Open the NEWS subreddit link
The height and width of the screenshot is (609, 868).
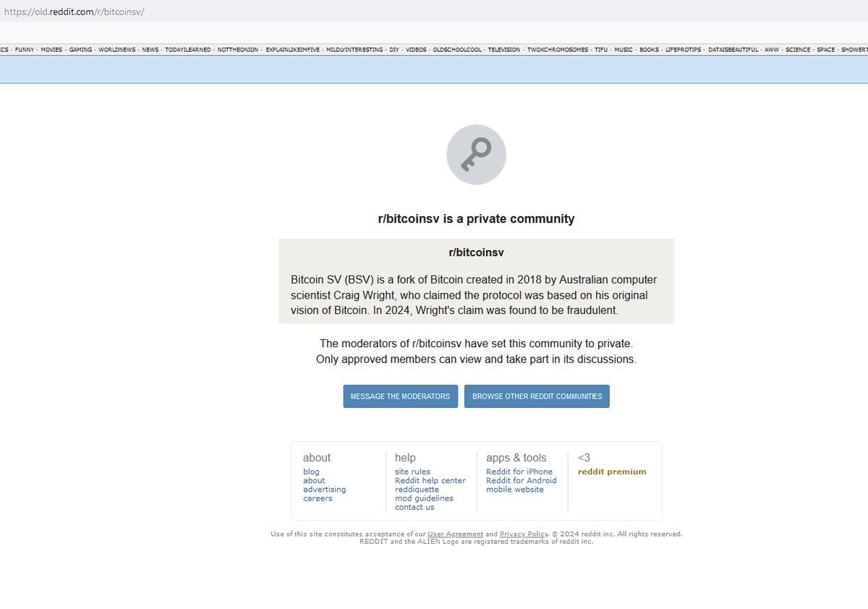150,50
